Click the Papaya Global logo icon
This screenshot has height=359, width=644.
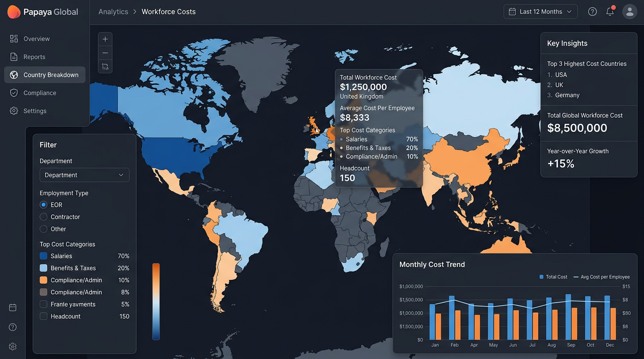[x=14, y=12]
